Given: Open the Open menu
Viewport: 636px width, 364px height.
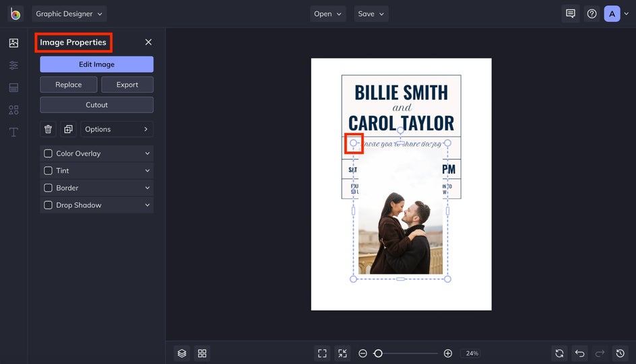Looking at the screenshot, I should pyautogui.click(x=328, y=13).
